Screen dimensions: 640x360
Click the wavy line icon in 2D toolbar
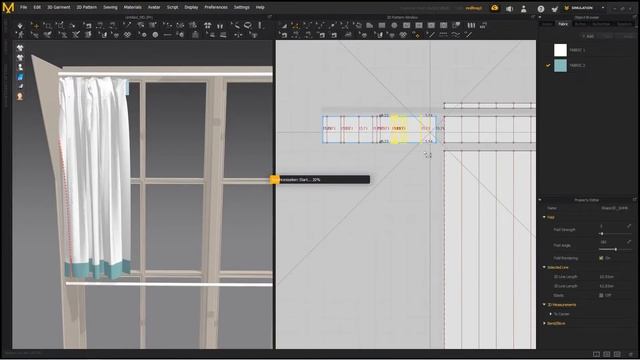click(x=456, y=35)
